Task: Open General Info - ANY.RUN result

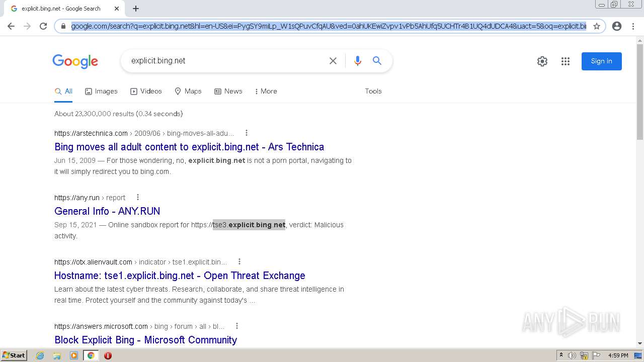Action: [x=107, y=211]
